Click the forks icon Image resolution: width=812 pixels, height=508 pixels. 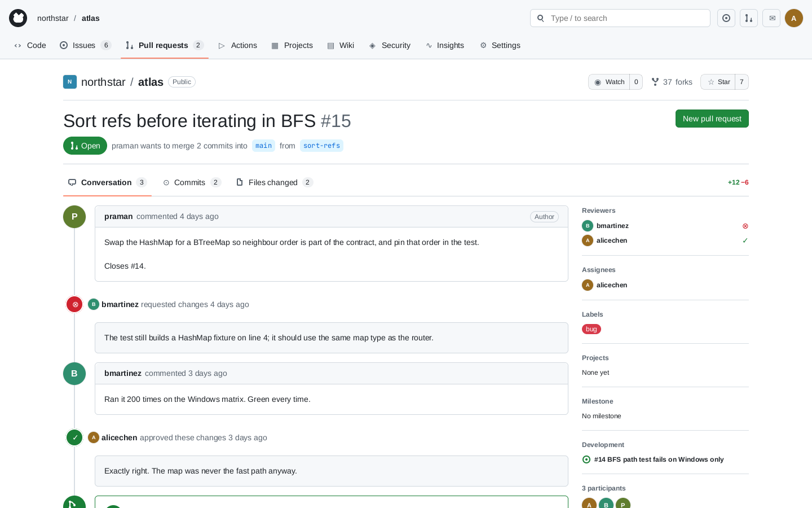pyautogui.click(x=655, y=82)
